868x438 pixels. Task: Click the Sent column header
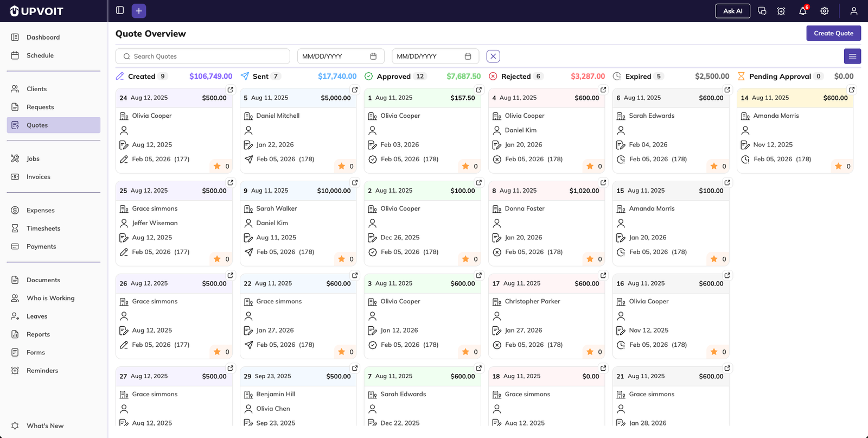[261, 77]
